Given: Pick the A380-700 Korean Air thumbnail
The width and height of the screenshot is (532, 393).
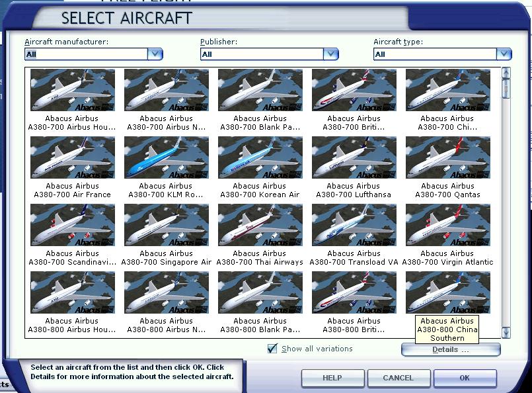Looking at the screenshot, I should pos(260,157).
